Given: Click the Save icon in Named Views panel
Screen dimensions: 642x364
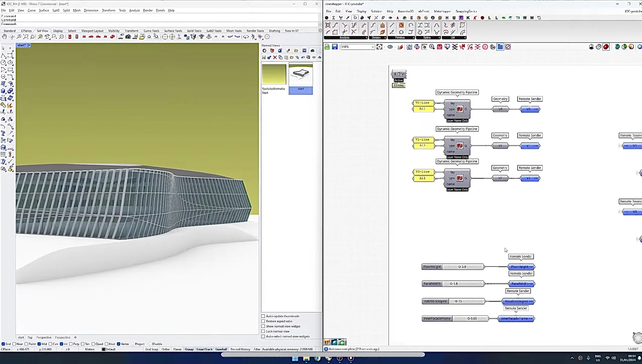Looking at the screenshot, I should click(264, 57).
